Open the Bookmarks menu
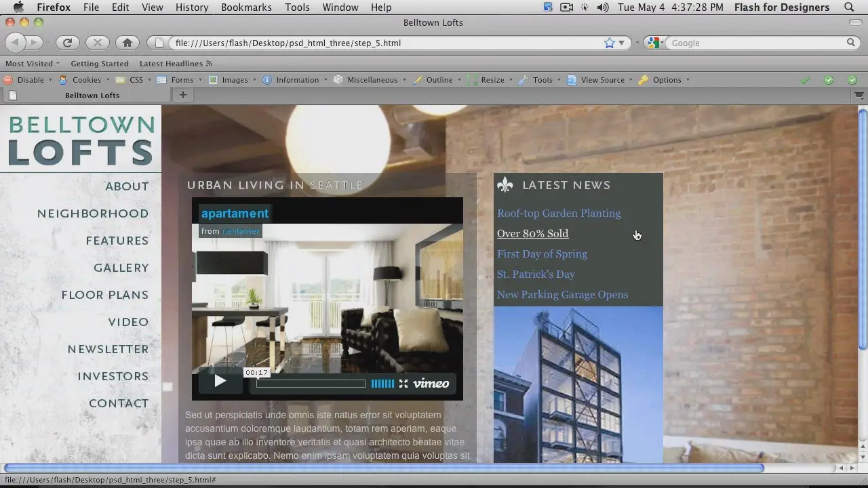This screenshot has width=868, height=488. (246, 7)
